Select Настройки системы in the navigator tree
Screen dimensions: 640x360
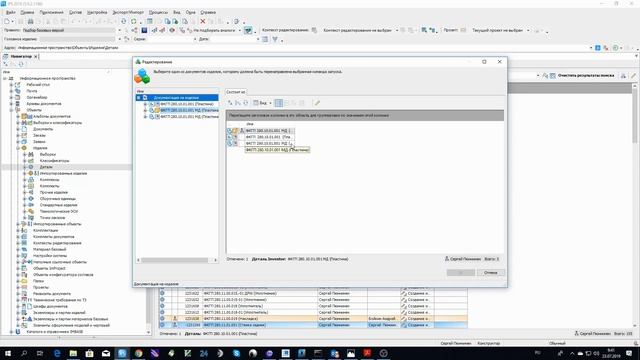coord(50,256)
